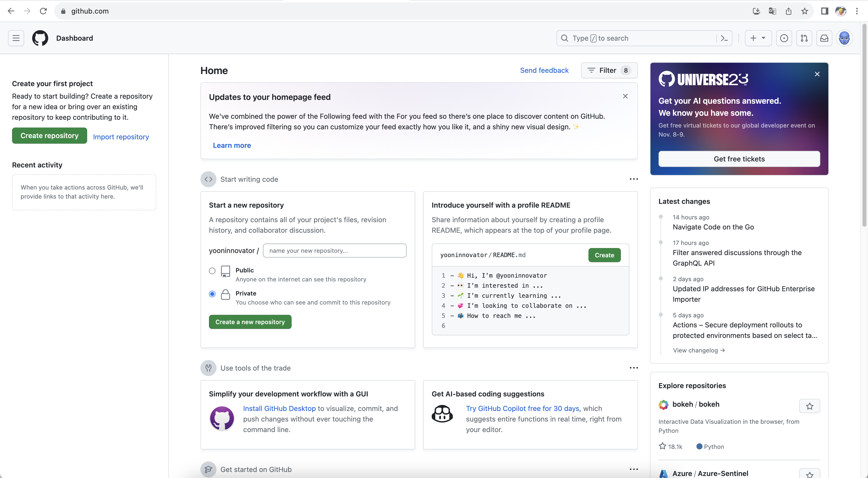Open the Install GitHub Desktop link
The height and width of the screenshot is (478, 868).
(x=279, y=408)
